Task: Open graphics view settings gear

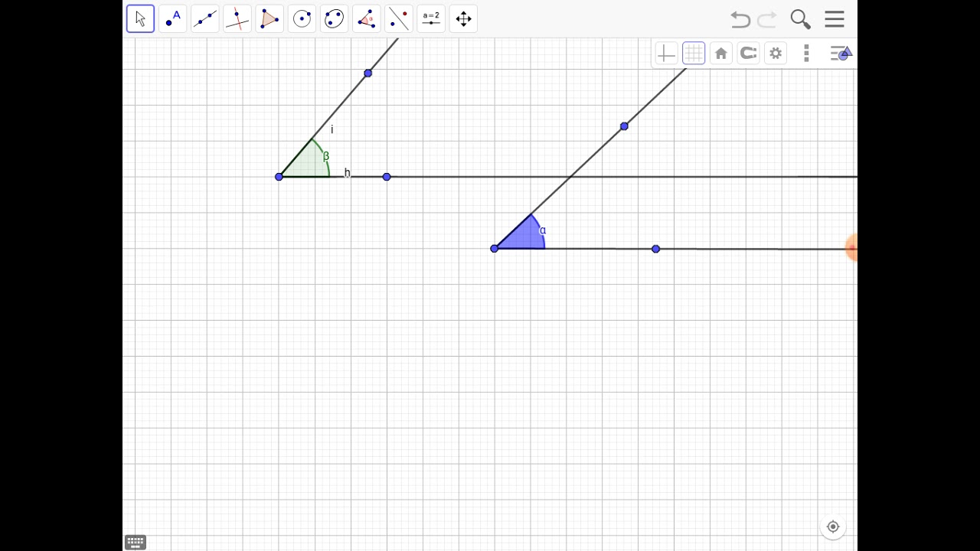Action: pos(776,53)
